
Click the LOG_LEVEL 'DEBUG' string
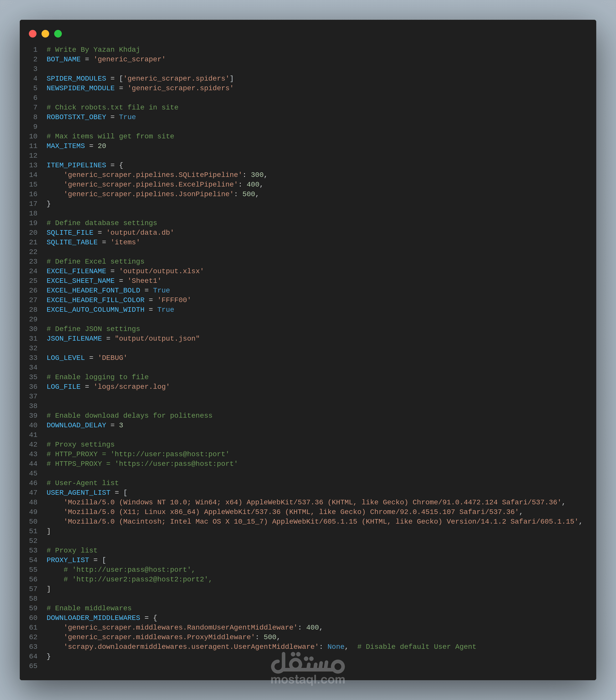[112, 358]
